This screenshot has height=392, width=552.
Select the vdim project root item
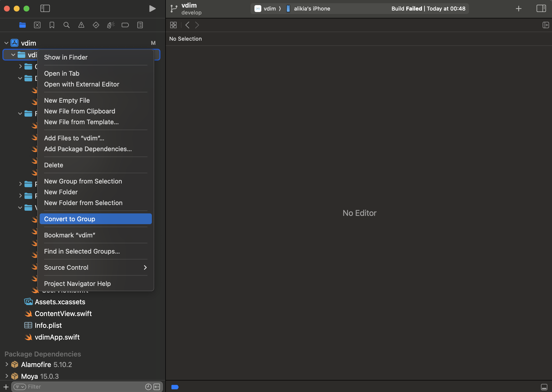29,43
